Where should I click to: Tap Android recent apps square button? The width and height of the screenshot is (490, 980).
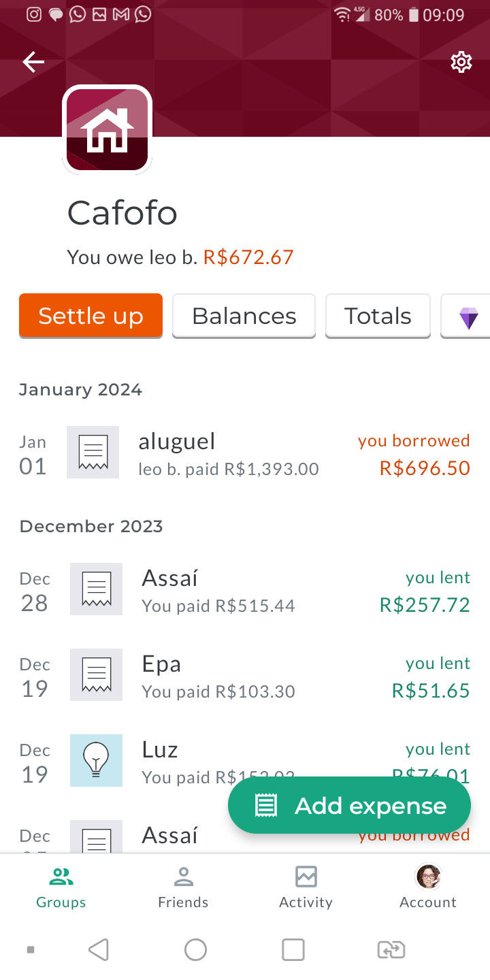click(293, 949)
